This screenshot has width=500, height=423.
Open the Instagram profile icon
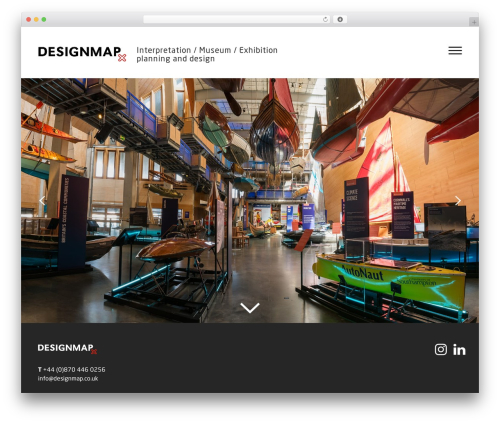tap(441, 349)
